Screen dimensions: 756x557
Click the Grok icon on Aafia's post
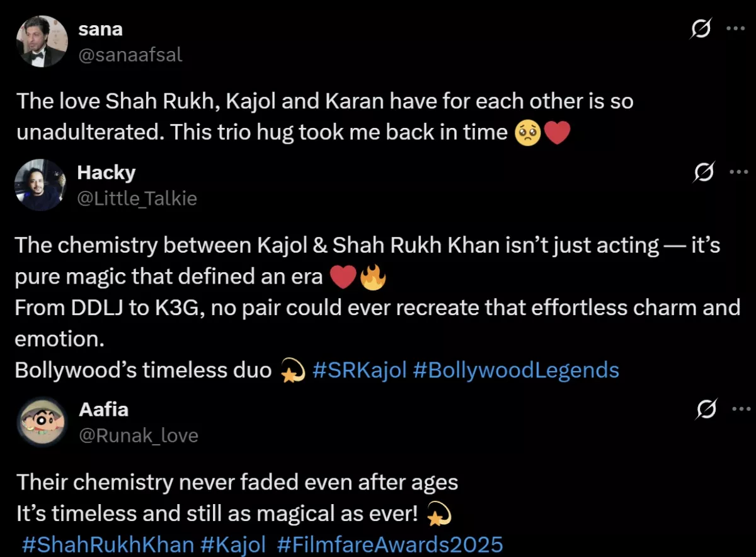point(706,410)
